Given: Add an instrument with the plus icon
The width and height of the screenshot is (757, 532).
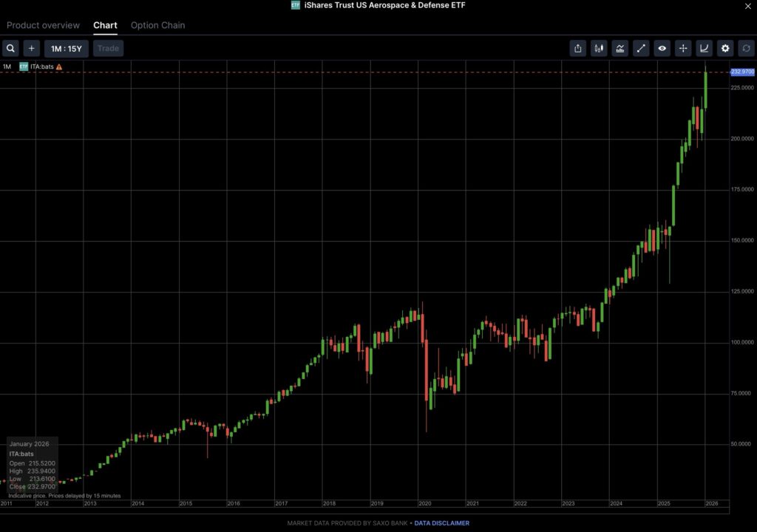Looking at the screenshot, I should [x=31, y=49].
